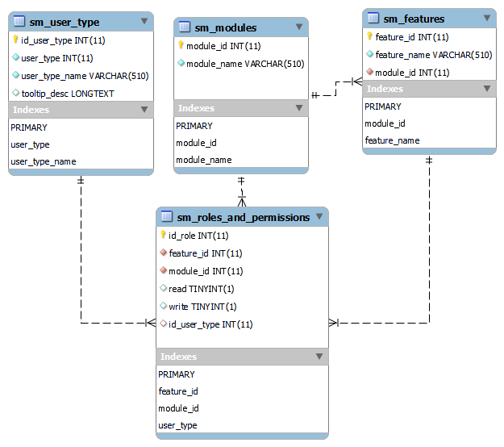
Task: Click the diamond icon next to tooltip_desc
Action: point(15,93)
